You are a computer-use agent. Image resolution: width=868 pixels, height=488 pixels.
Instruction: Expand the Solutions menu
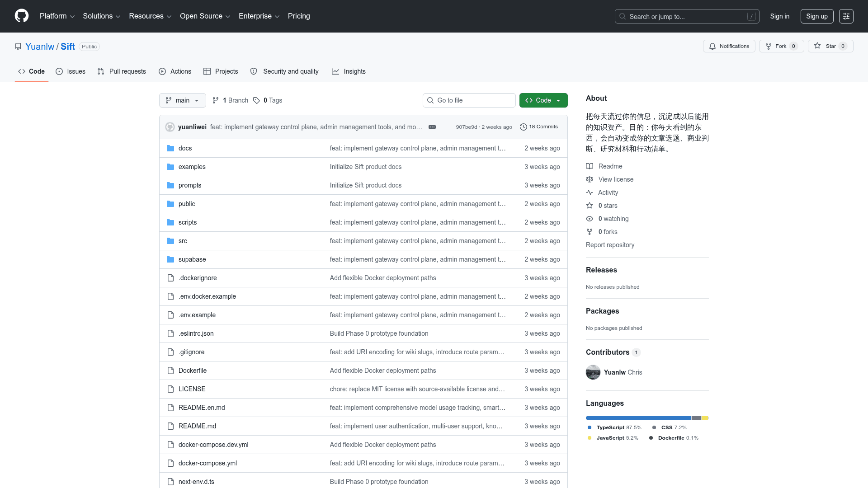[101, 16]
